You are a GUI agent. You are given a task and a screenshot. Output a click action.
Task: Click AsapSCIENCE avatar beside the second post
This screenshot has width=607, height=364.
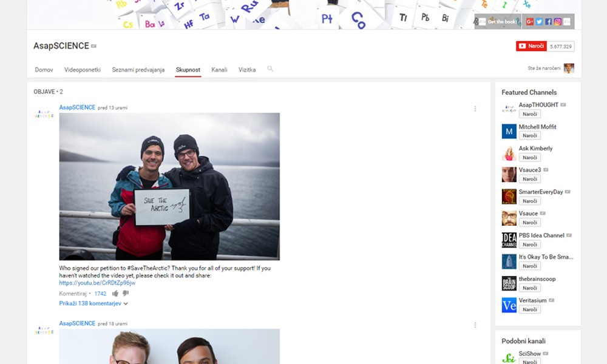(44, 330)
